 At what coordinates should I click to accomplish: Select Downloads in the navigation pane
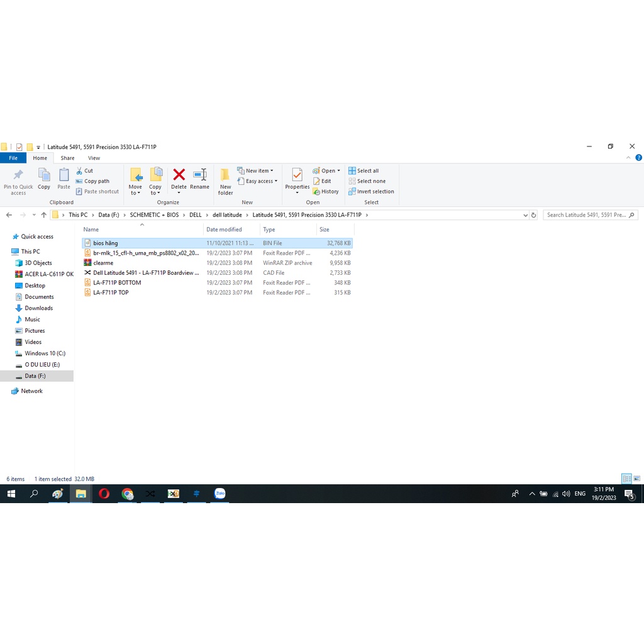pos(38,308)
